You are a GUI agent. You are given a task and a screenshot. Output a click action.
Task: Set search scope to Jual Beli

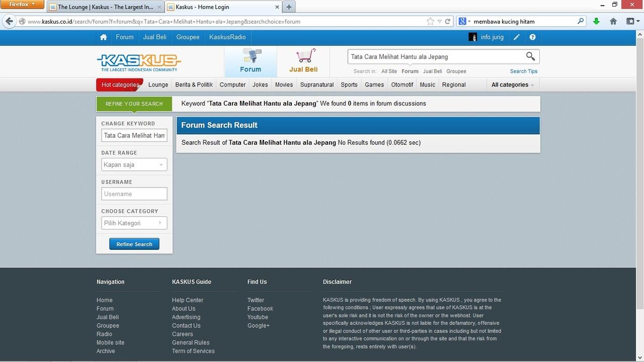[x=433, y=71]
